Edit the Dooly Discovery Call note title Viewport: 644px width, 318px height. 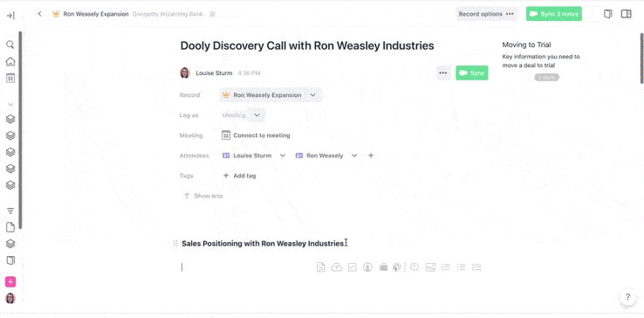[307, 45]
